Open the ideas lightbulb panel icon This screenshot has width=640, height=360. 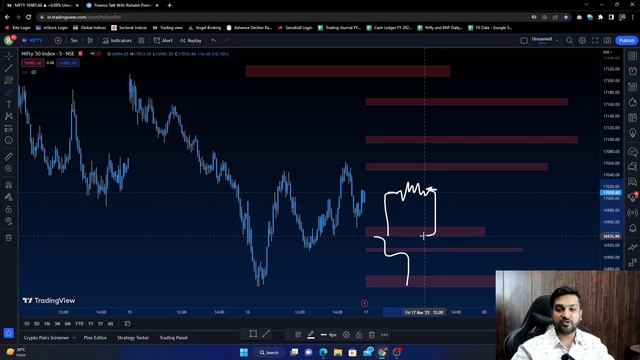pyautogui.click(x=633, y=133)
